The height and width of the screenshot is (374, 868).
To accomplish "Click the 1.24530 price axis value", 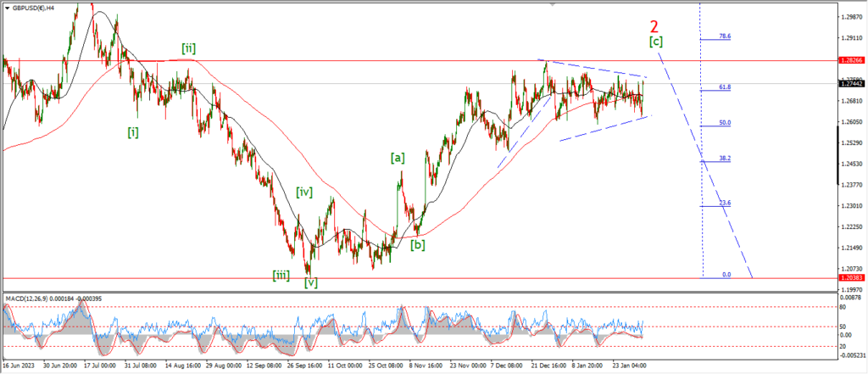I will pyautogui.click(x=853, y=164).
